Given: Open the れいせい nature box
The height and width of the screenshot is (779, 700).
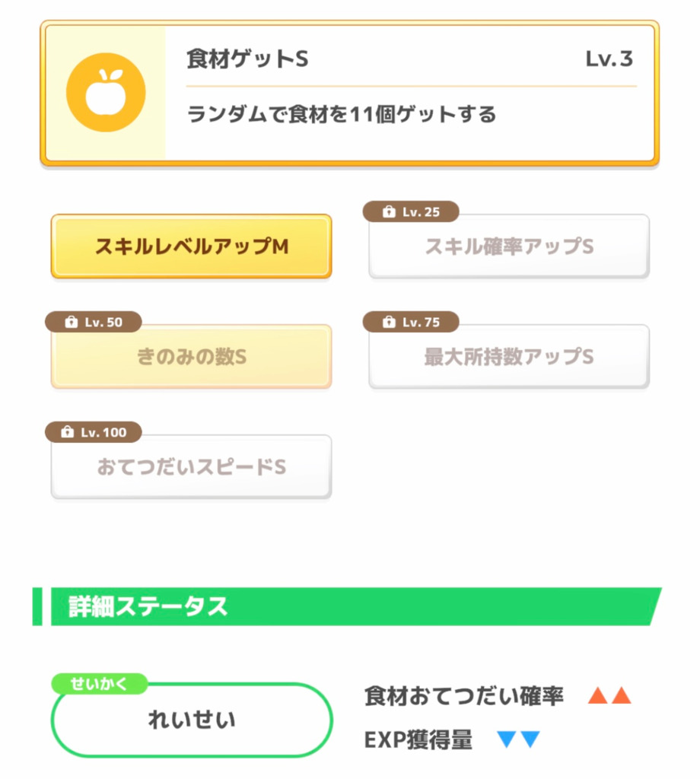Looking at the screenshot, I should pos(192,720).
